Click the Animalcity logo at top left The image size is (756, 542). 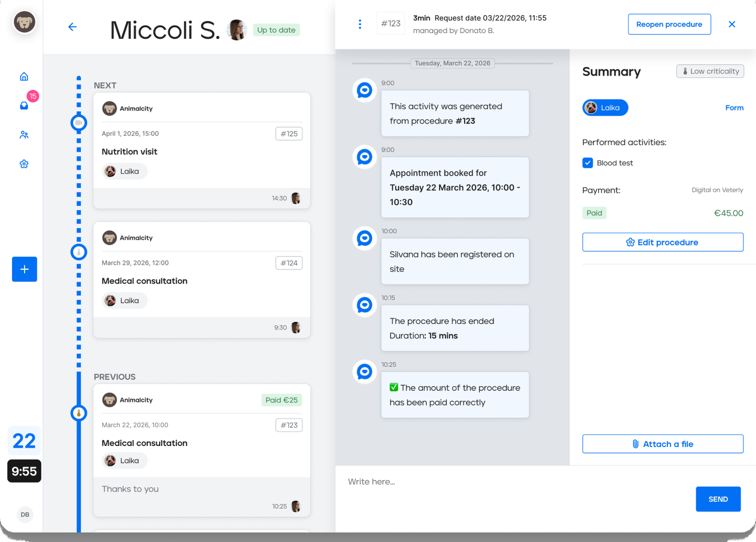pyautogui.click(x=25, y=22)
